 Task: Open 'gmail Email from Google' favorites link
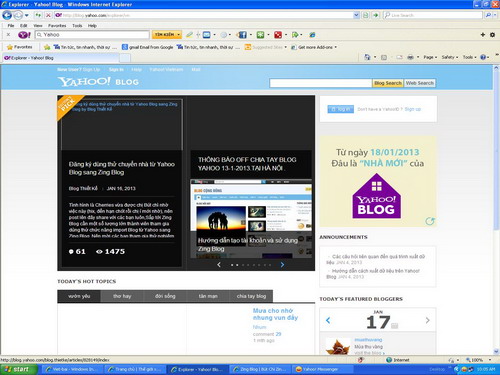tap(148, 47)
